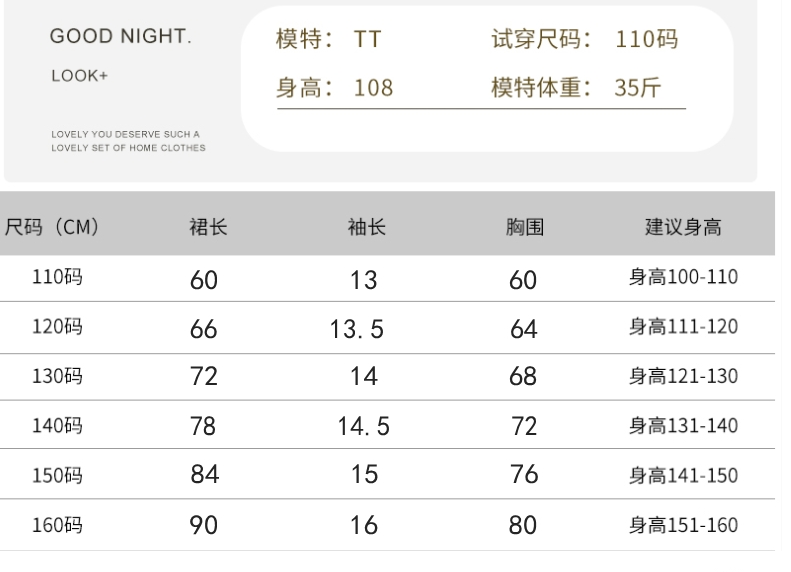
Task: Select the 110码 size row label
Action: click(x=58, y=278)
